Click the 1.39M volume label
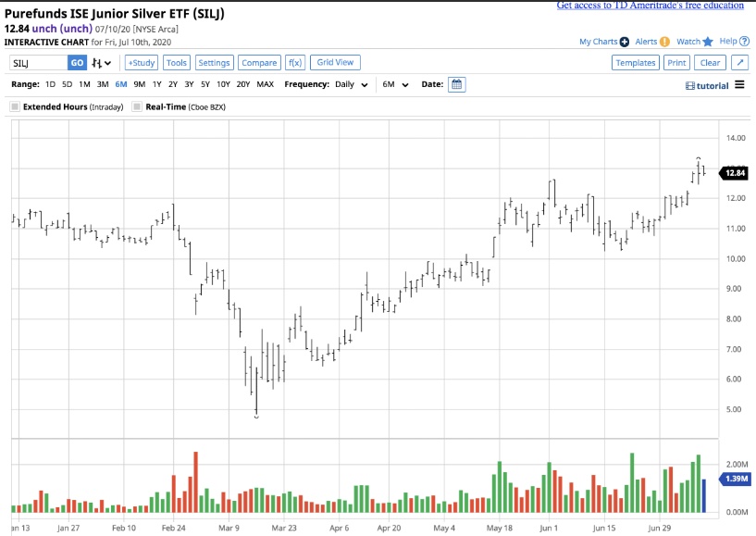The image size is (756, 536). pos(735,479)
